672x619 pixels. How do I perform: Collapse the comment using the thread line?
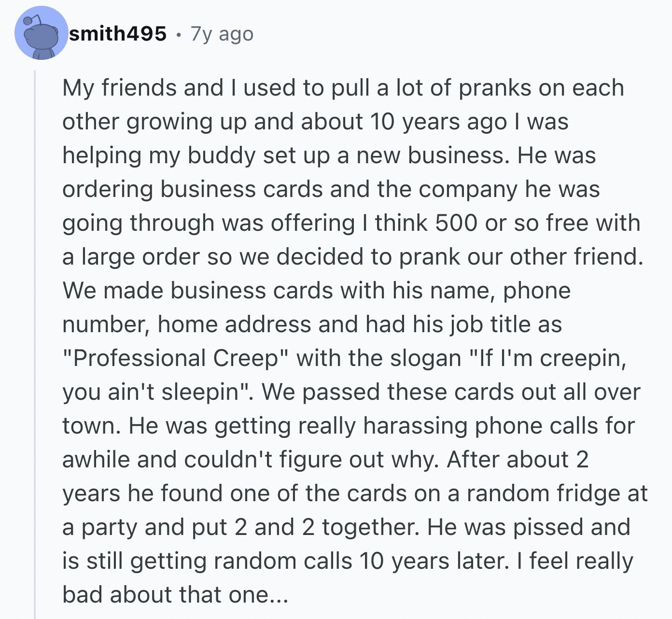pos(35,344)
